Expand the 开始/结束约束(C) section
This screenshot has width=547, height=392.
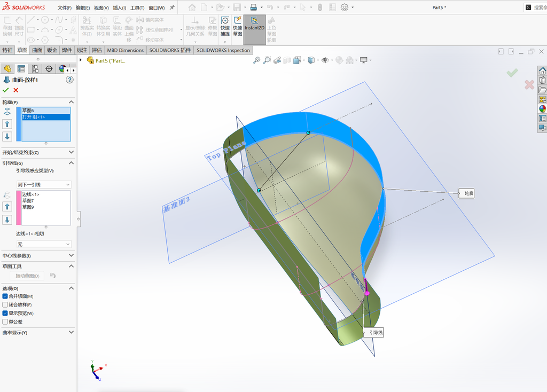[71, 152]
